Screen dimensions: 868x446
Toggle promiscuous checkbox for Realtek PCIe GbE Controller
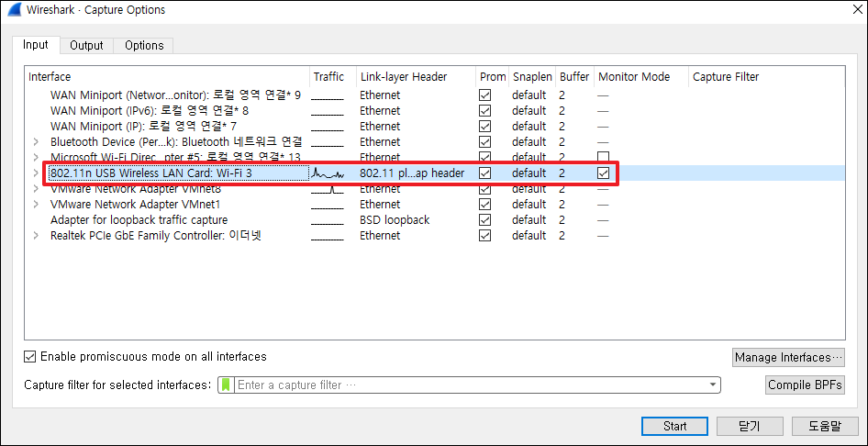point(485,235)
